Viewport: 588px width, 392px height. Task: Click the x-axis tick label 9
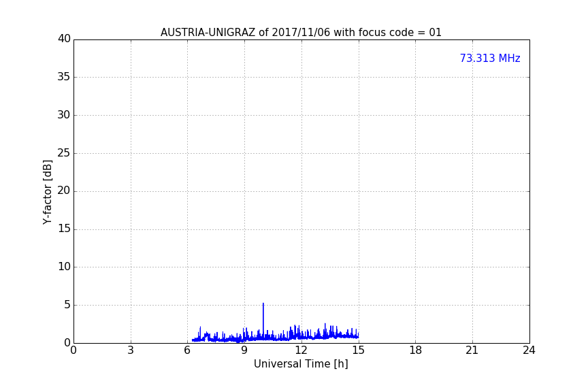[x=244, y=350]
